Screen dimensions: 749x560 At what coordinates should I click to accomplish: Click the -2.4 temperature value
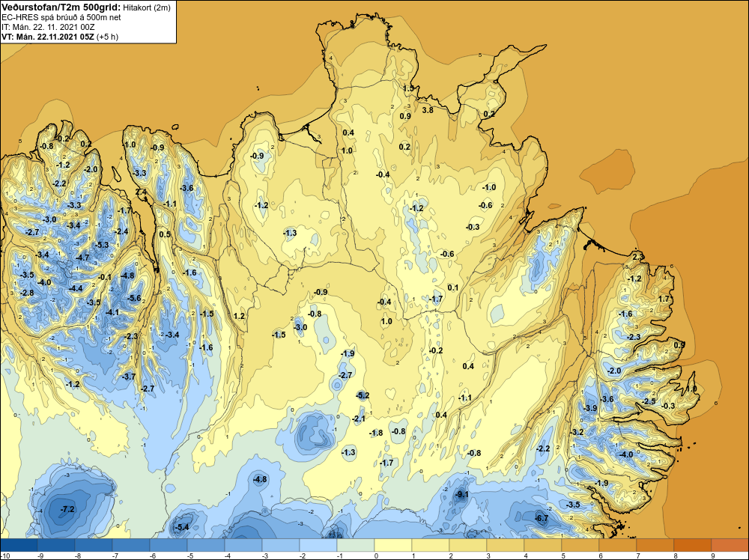(x=121, y=231)
